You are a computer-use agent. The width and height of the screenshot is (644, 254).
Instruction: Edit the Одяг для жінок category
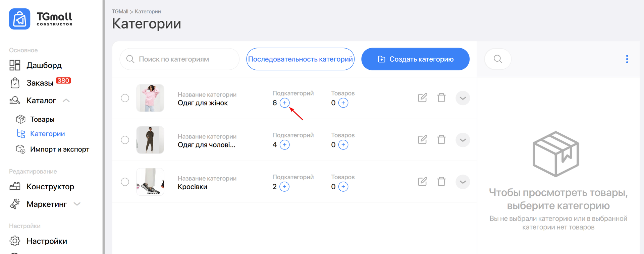[x=422, y=98]
